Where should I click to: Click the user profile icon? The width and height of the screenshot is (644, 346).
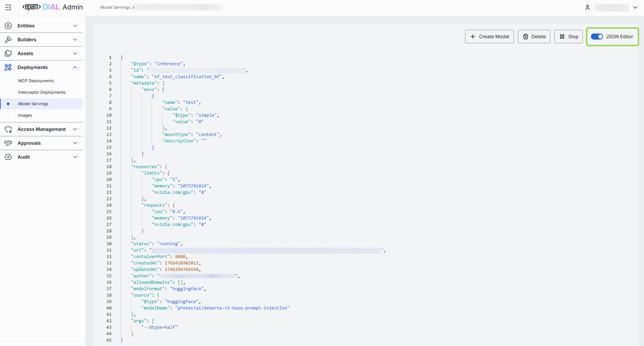(588, 7)
